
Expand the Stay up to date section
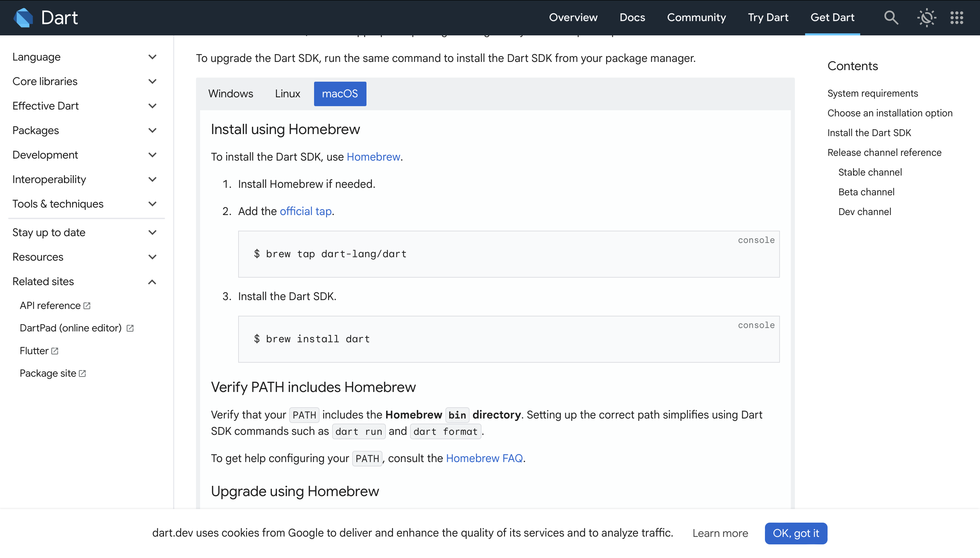click(x=152, y=233)
